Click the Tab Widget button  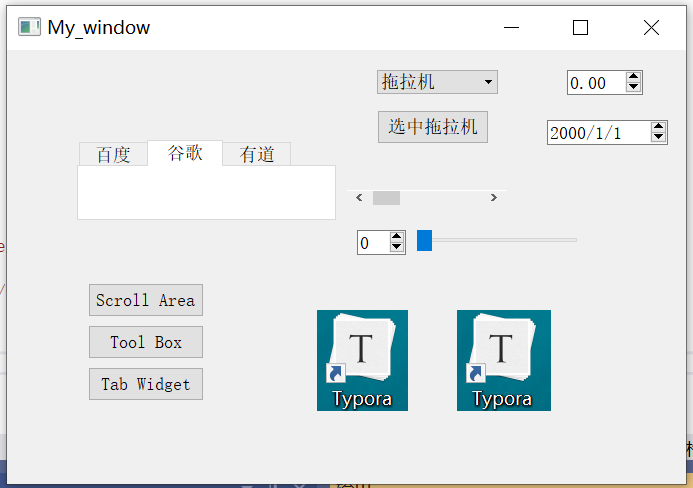tap(146, 384)
